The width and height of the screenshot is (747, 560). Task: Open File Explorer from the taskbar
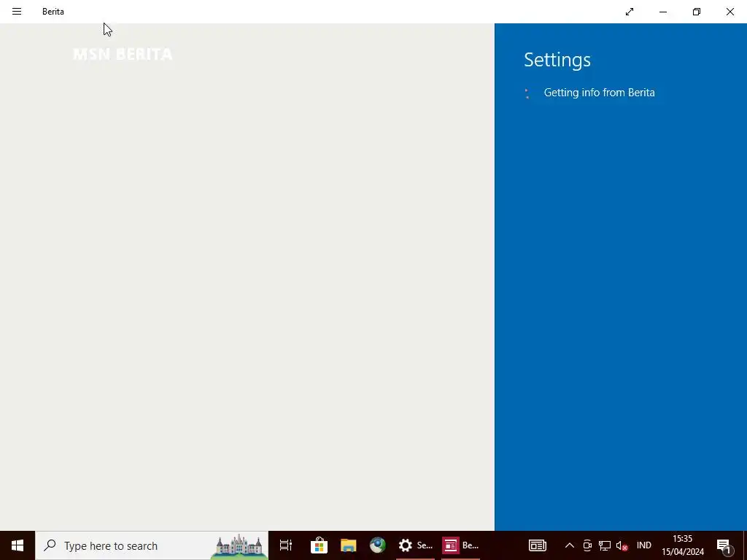348,545
